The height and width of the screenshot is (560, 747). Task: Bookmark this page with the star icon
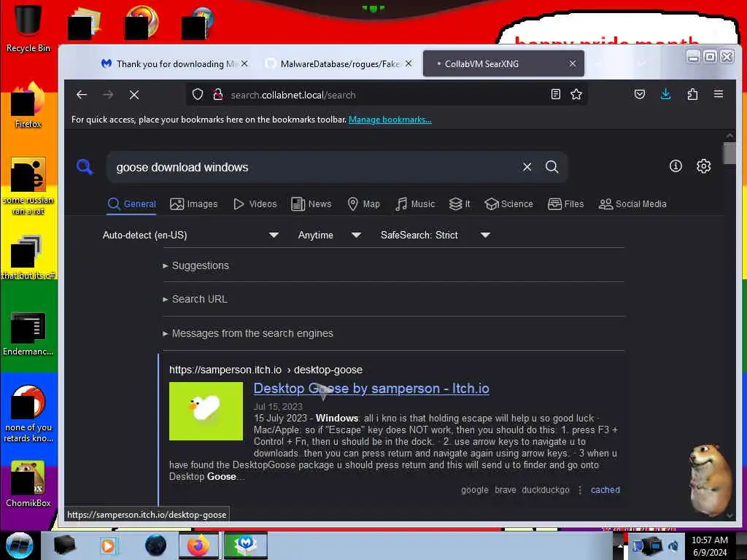[x=576, y=94]
